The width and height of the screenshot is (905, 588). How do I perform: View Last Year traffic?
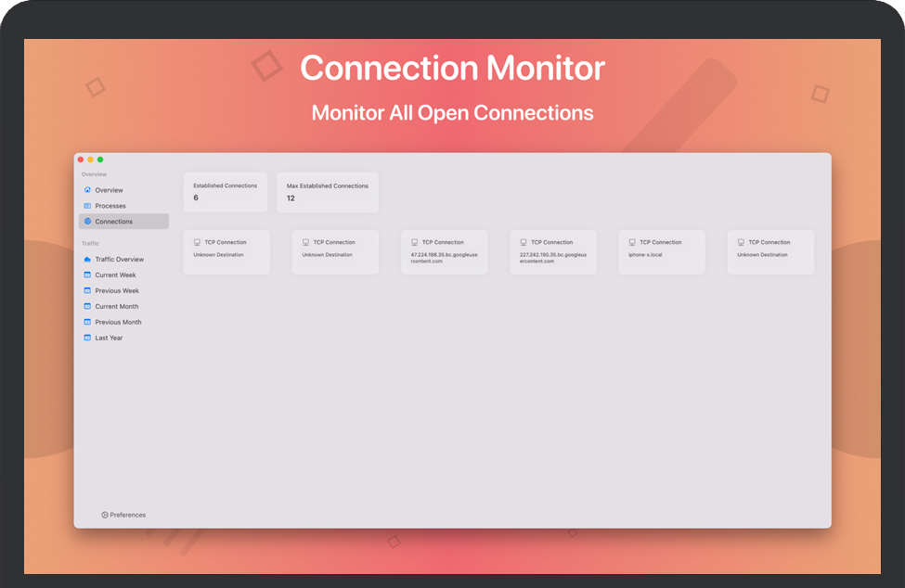coord(123,338)
